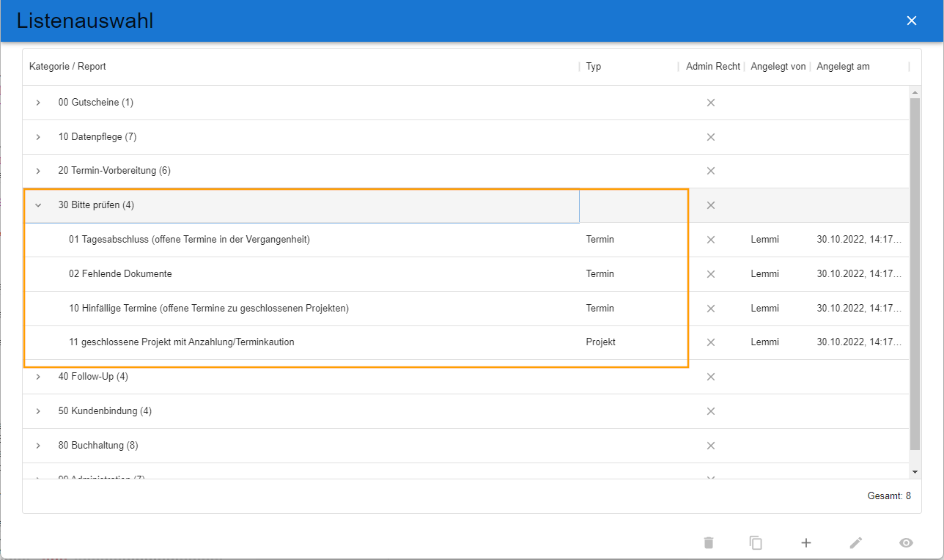Viewport: 944px width, 560px height.
Task: Click Admin Recht X in 30 Bitte prüfen row
Action: click(x=710, y=205)
